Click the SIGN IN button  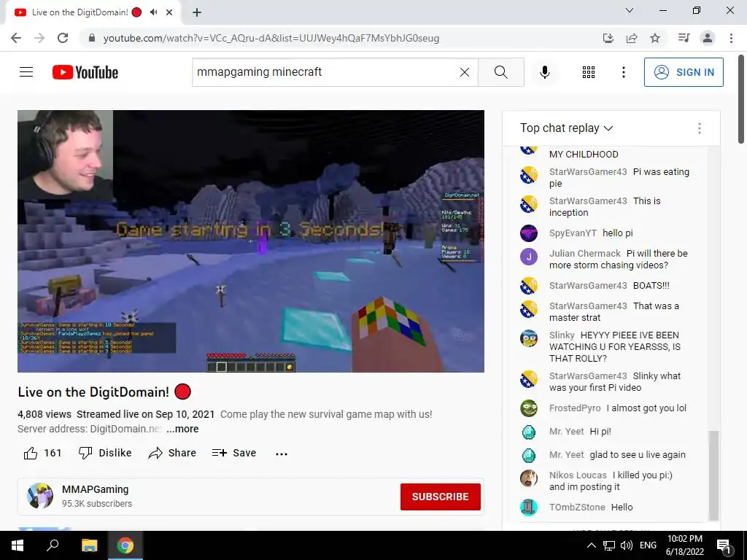click(684, 72)
